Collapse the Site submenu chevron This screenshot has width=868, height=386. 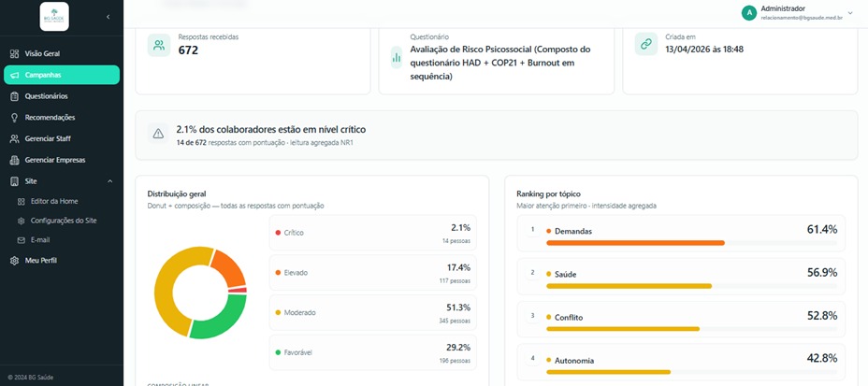(109, 181)
